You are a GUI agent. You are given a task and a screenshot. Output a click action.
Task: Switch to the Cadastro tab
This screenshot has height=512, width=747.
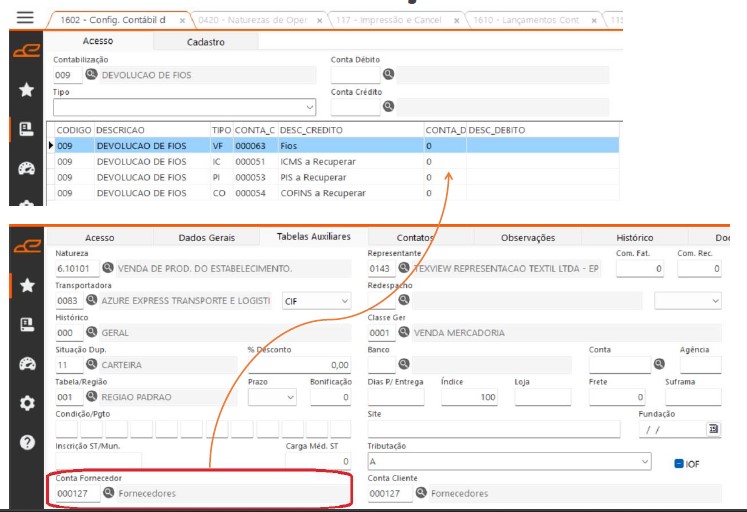click(205, 42)
